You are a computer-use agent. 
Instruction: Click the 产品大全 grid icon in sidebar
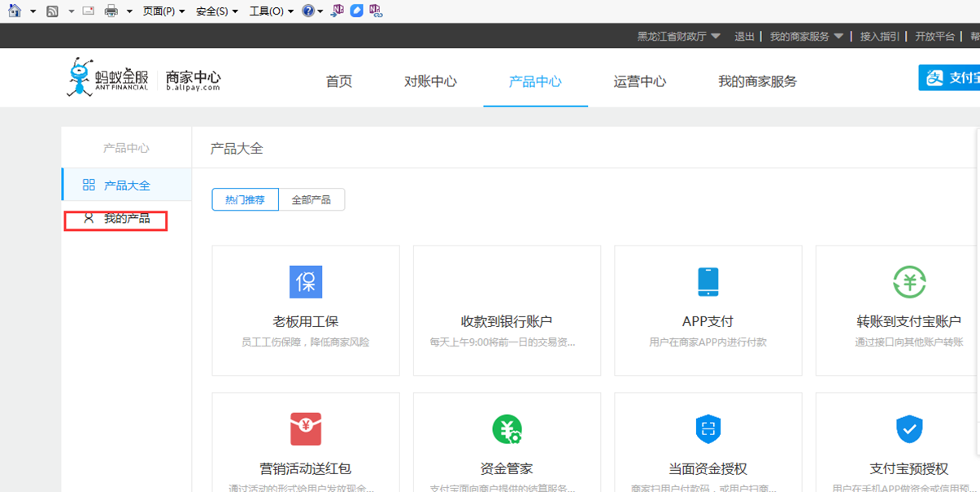(89, 185)
